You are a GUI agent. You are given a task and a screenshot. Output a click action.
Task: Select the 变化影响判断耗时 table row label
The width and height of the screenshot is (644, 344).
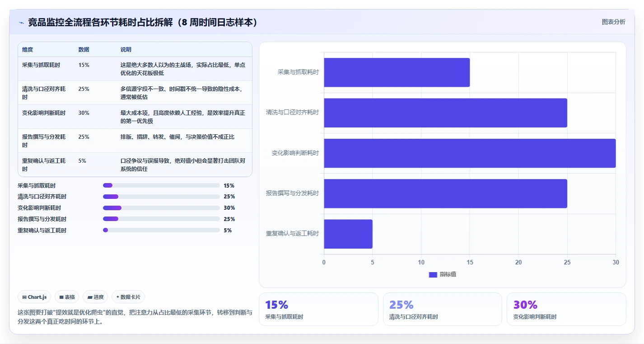(x=44, y=113)
